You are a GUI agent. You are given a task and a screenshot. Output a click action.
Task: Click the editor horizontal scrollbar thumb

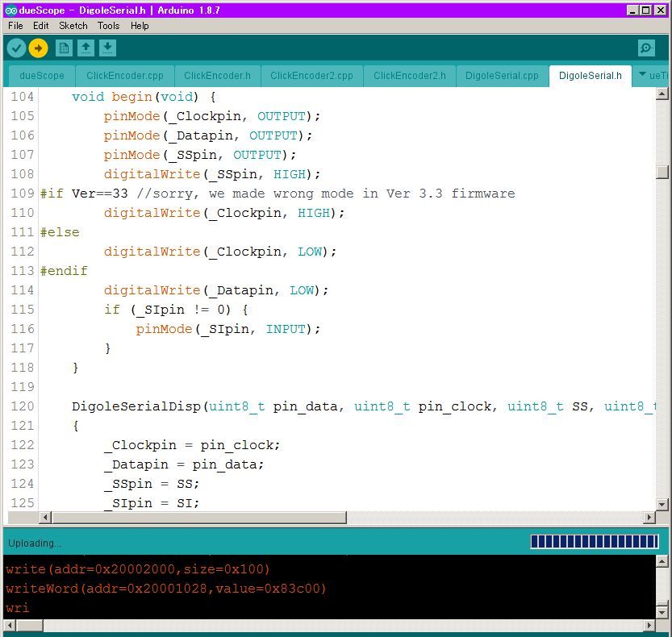[198, 518]
